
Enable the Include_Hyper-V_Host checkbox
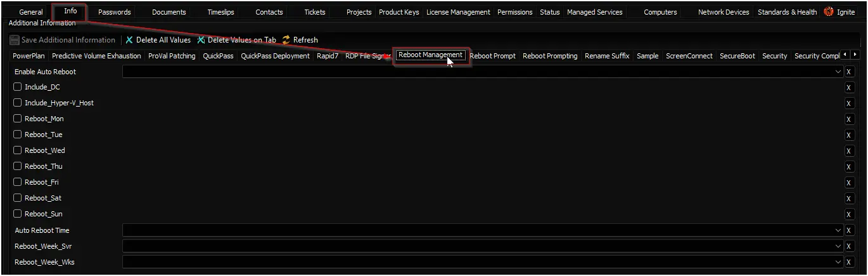point(18,103)
